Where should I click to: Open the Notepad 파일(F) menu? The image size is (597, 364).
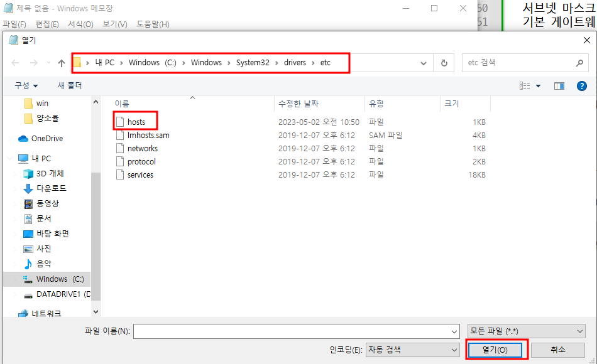pos(14,24)
